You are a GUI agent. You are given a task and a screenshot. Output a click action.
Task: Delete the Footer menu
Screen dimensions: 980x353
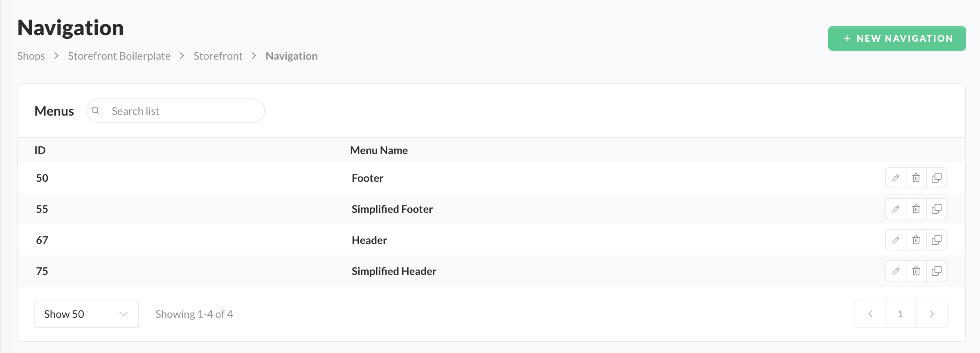[916, 178]
